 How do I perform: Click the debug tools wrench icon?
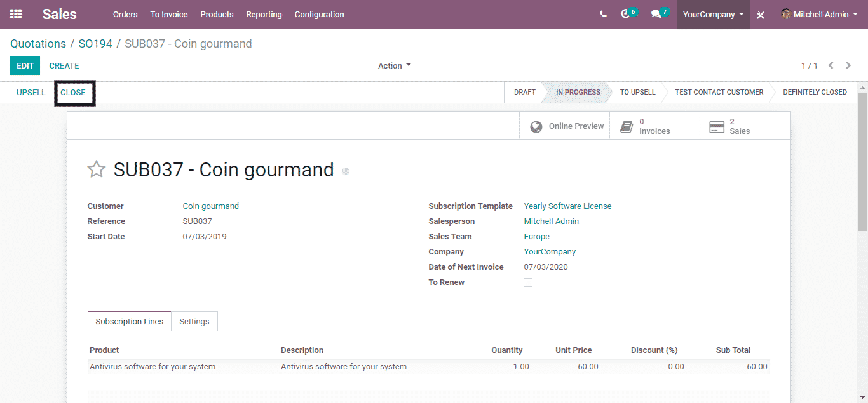[x=760, y=15]
